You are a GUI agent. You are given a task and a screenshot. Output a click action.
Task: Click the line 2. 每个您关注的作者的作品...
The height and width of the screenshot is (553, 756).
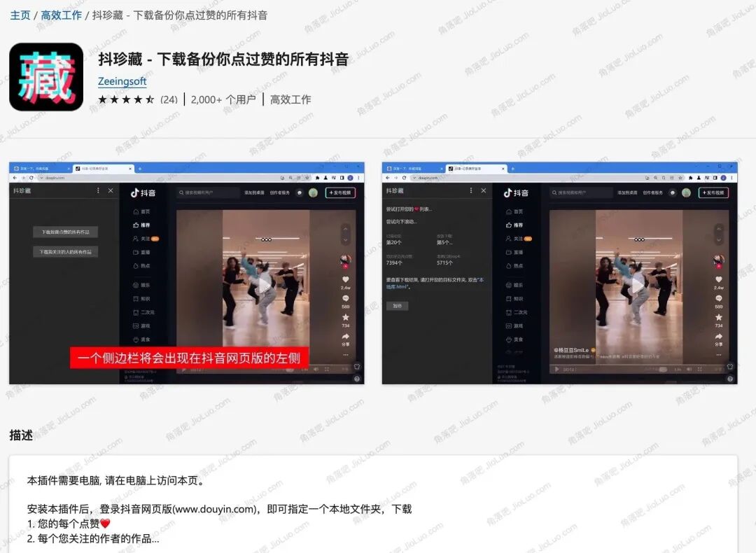[x=93, y=538]
